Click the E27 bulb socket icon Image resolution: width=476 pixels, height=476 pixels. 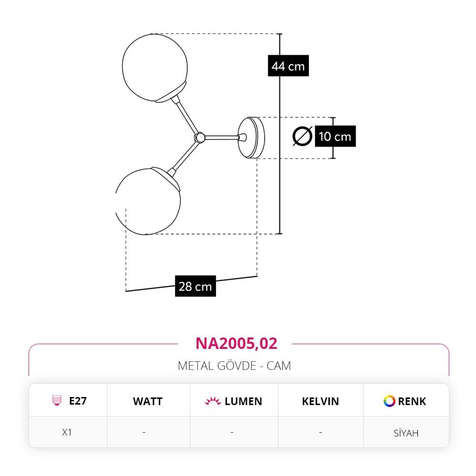pos(57,400)
